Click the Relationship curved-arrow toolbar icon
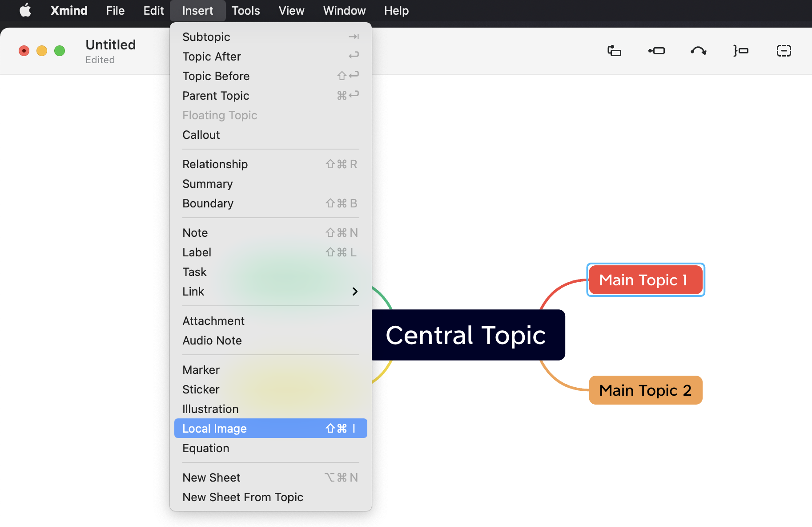The height and width of the screenshot is (527, 812). pos(699,51)
